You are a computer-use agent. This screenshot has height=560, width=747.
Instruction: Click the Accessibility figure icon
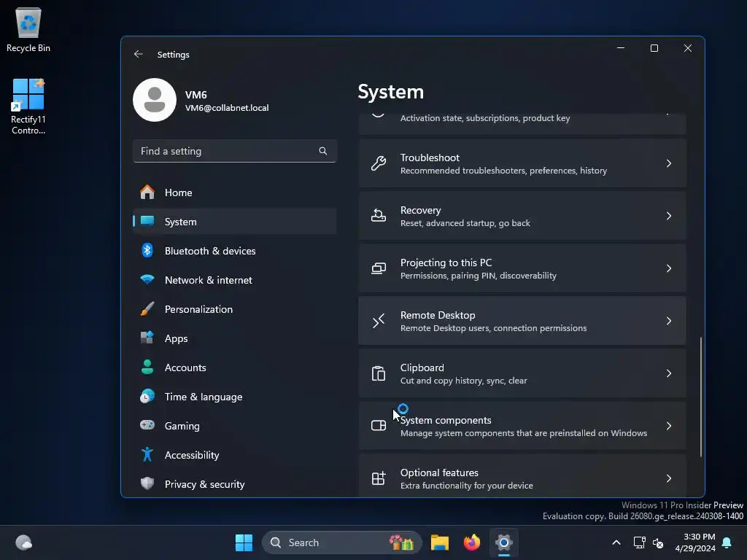[x=147, y=455]
